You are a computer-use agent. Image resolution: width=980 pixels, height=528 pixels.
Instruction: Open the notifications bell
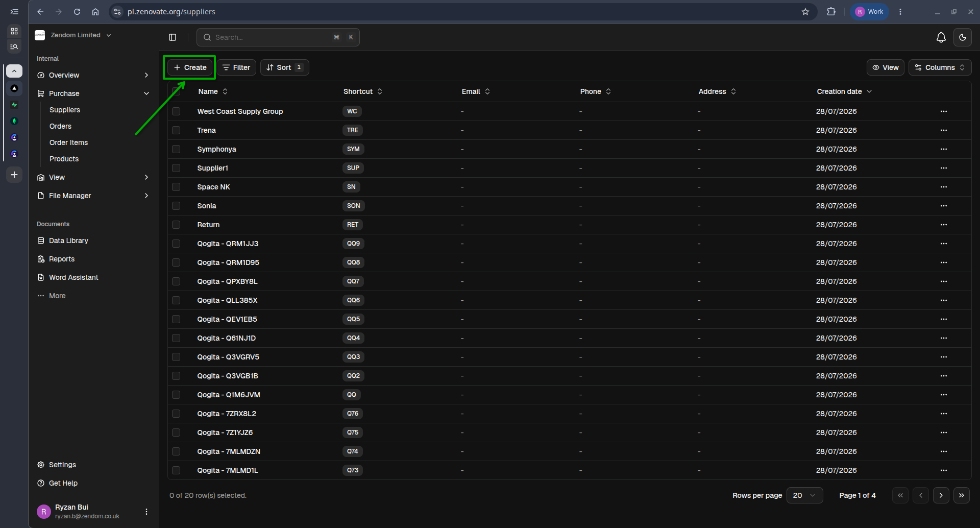(x=941, y=37)
